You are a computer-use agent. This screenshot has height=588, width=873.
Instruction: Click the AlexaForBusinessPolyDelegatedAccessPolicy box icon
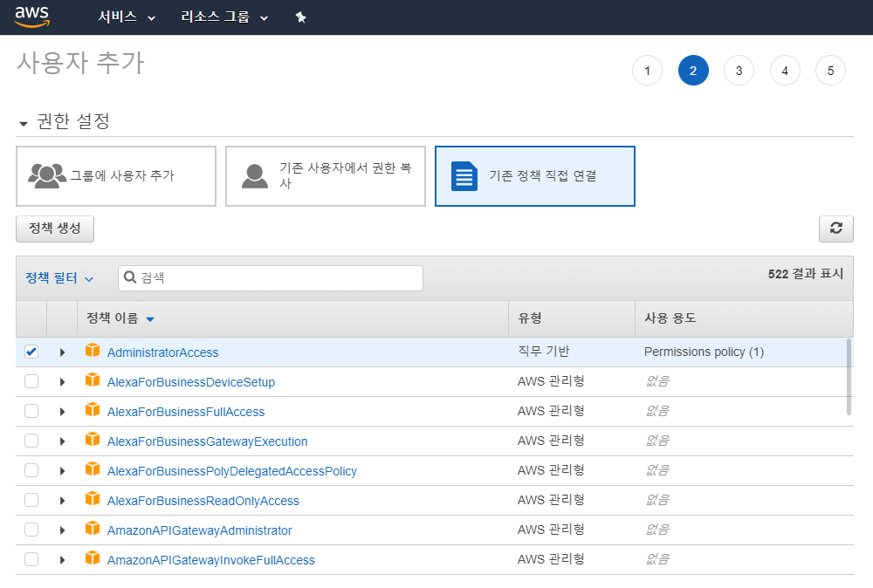[93, 469]
